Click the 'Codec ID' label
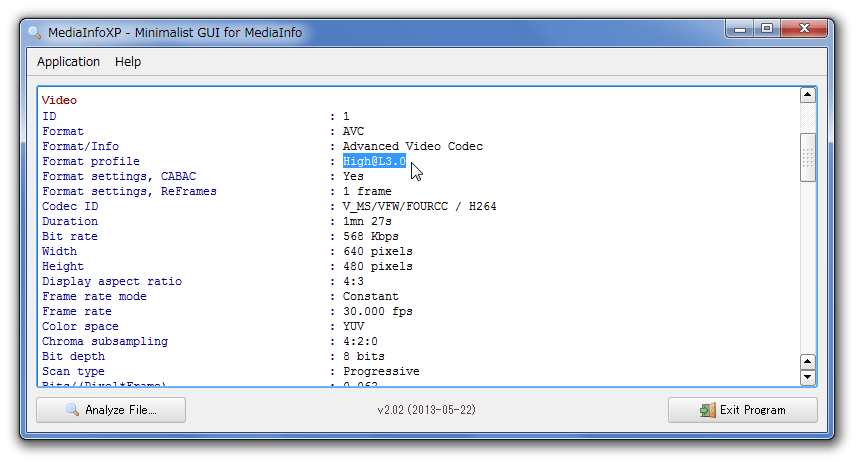Image resolution: width=856 pixels, height=462 pixels. [x=70, y=206]
